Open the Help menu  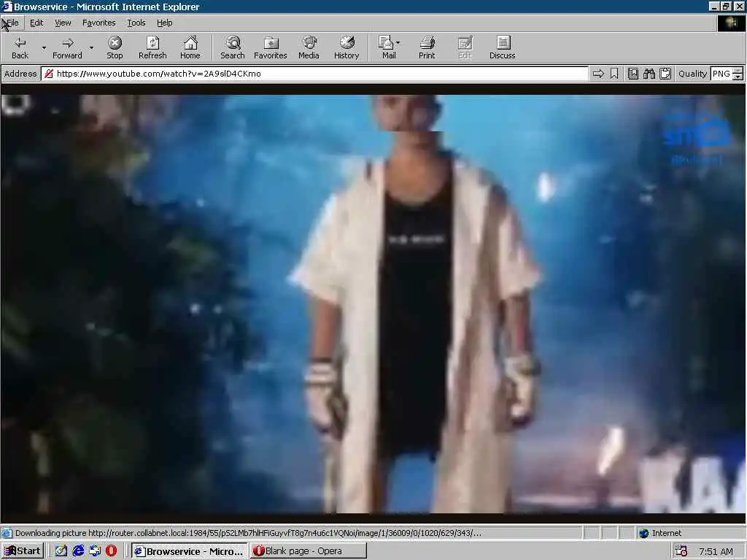point(164,23)
